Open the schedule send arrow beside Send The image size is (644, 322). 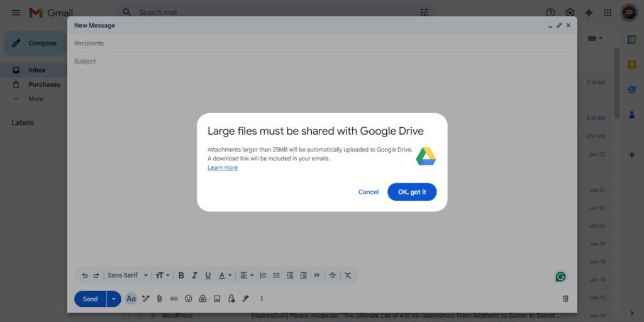[x=114, y=299]
